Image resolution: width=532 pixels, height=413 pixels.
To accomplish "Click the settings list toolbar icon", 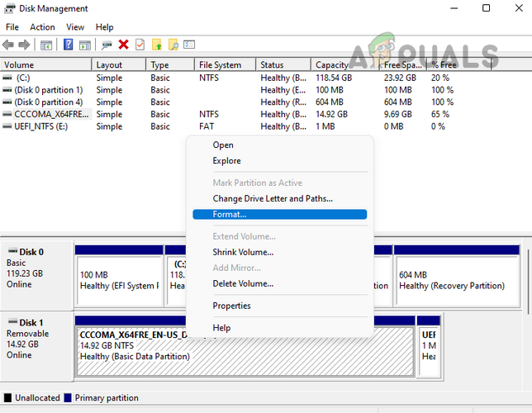I will (x=189, y=45).
